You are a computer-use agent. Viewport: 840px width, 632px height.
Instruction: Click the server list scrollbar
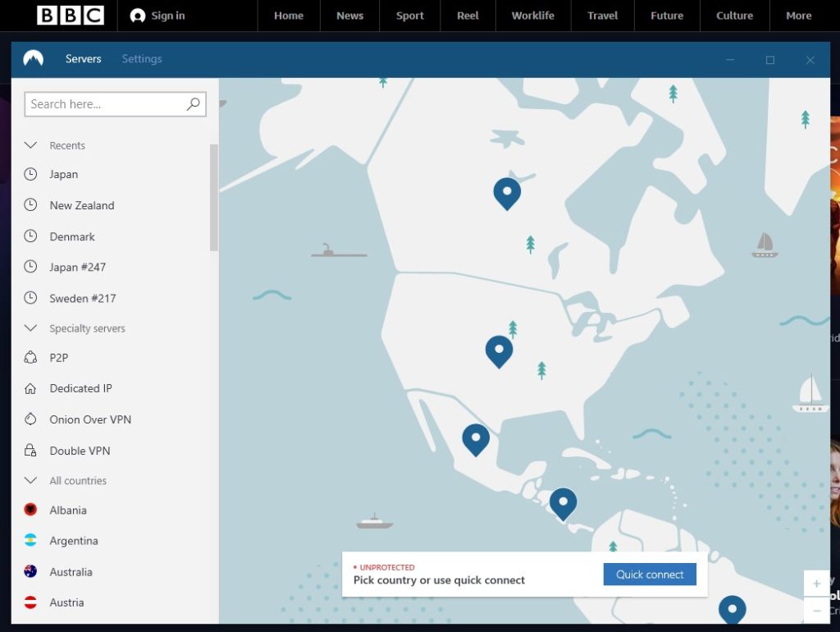point(214,197)
